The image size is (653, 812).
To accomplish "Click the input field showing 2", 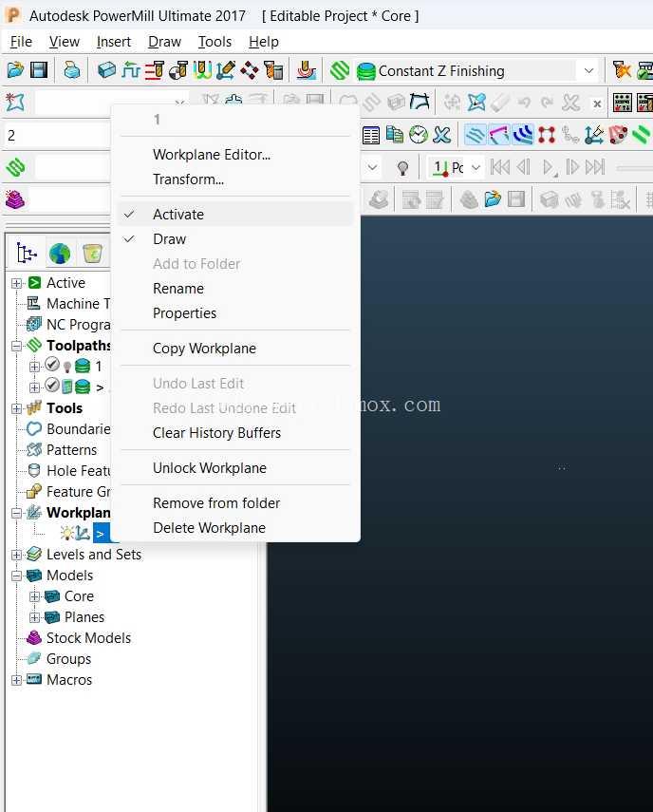I will coord(58,136).
